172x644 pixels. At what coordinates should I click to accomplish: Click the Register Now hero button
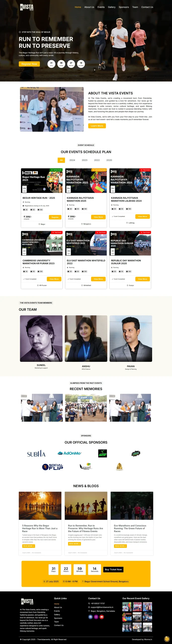pyautogui.click(x=29, y=64)
